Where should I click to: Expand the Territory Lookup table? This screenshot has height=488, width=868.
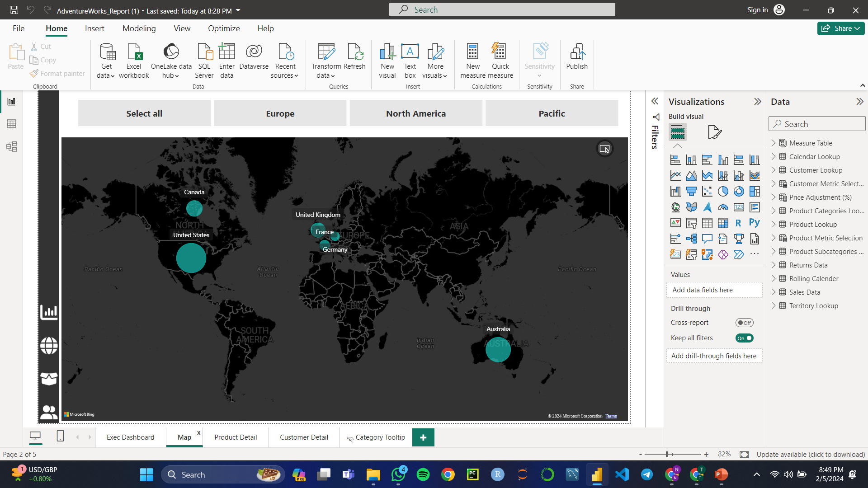(x=774, y=305)
